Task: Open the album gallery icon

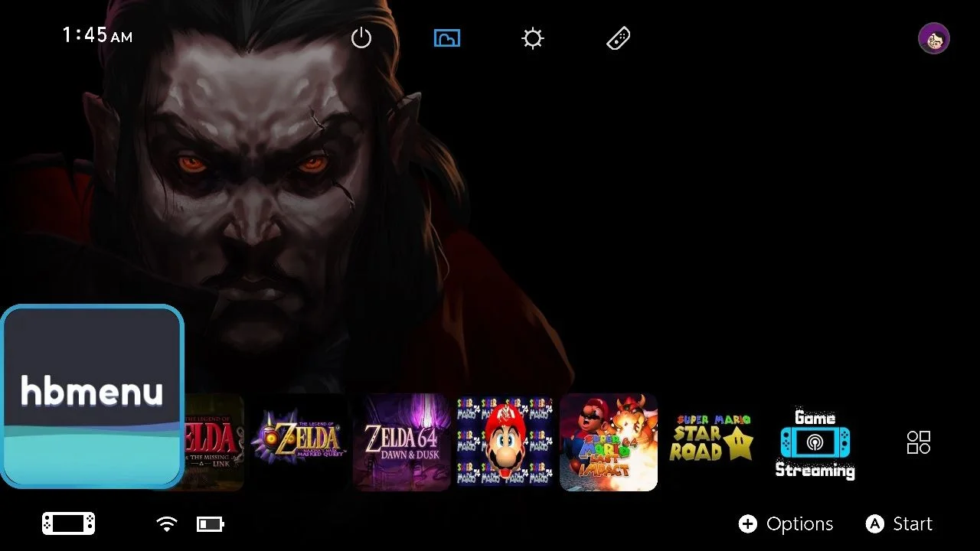Action: click(447, 38)
